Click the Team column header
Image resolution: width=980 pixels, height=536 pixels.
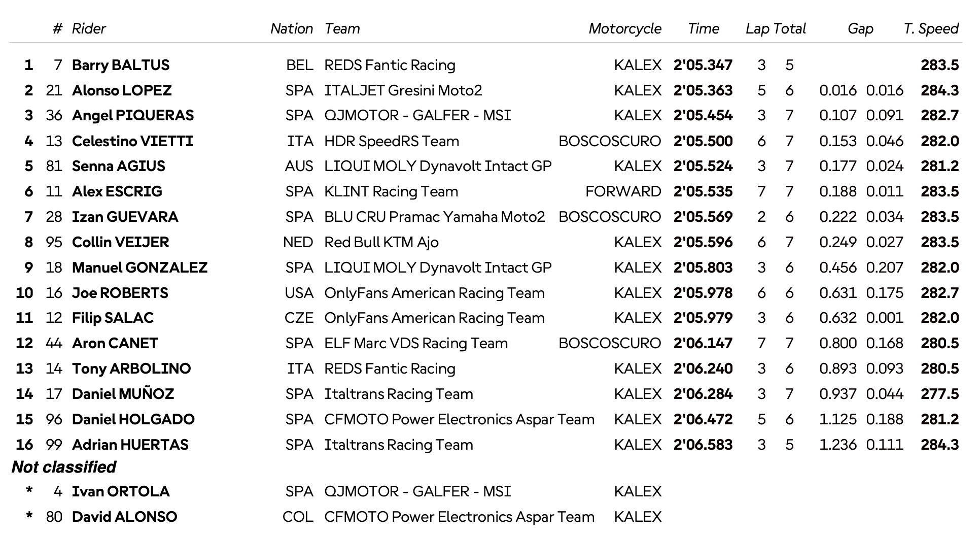pos(342,28)
